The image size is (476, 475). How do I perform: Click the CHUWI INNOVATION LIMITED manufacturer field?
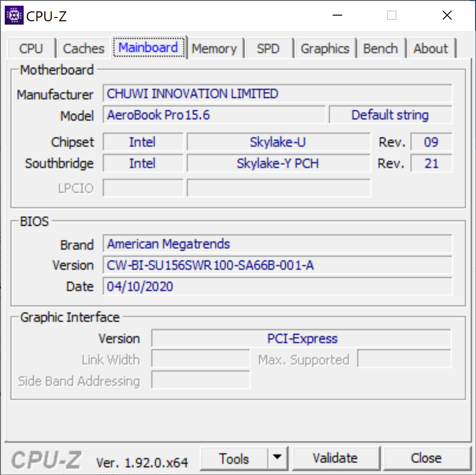(x=277, y=94)
